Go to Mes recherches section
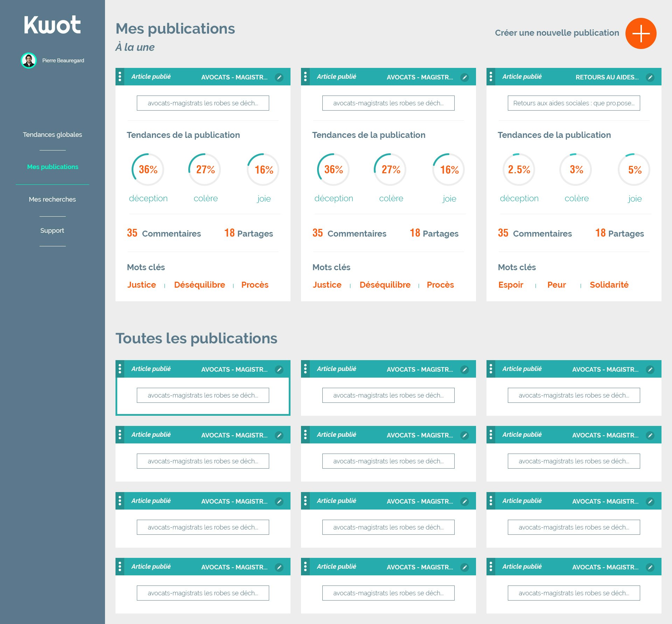The width and height of the screenshot is (672, 624). click(x=52, y=199)
